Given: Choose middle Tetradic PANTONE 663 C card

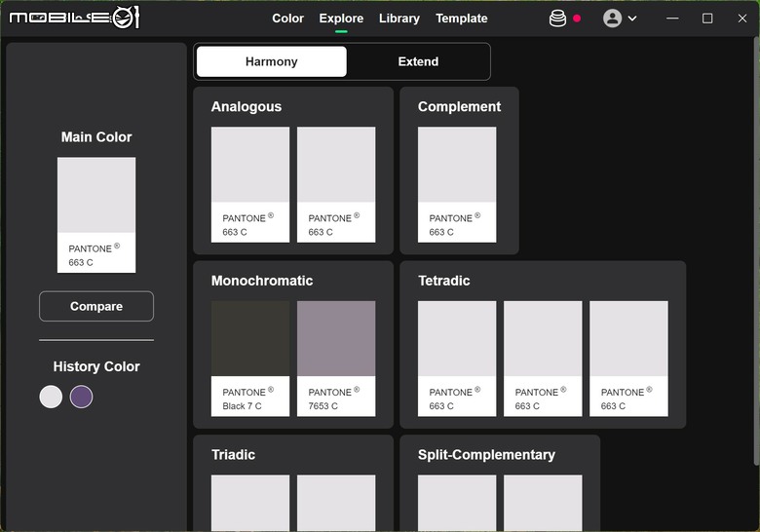Looking at the screenshot, I should [543, 359].
